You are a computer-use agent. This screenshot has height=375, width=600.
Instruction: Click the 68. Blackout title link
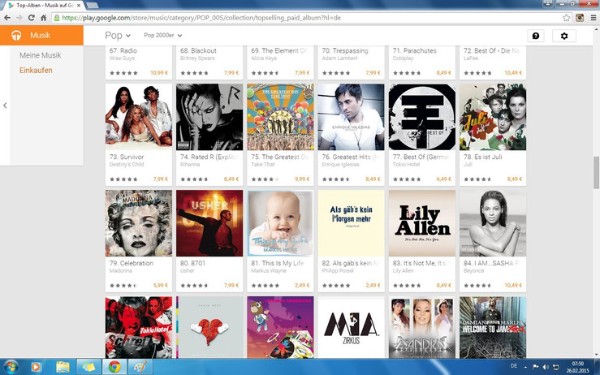198,51
